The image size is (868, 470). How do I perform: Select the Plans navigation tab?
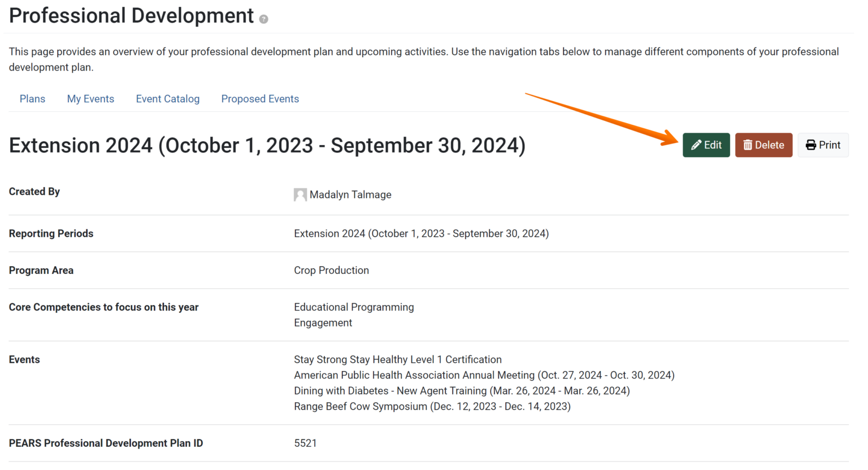[32, 98]
